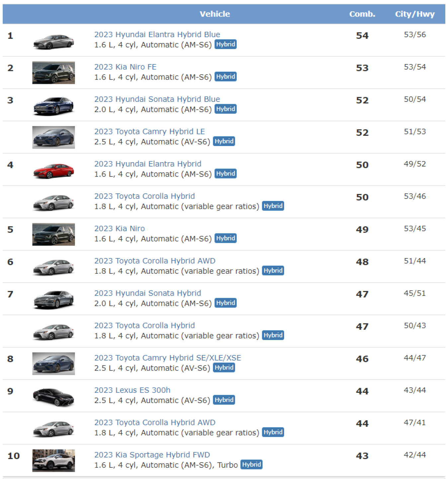Open the 2023 Lexus ES 300h link
This screenshot has width=448, height=479.
pyautogui.click(x=132, y=390)
